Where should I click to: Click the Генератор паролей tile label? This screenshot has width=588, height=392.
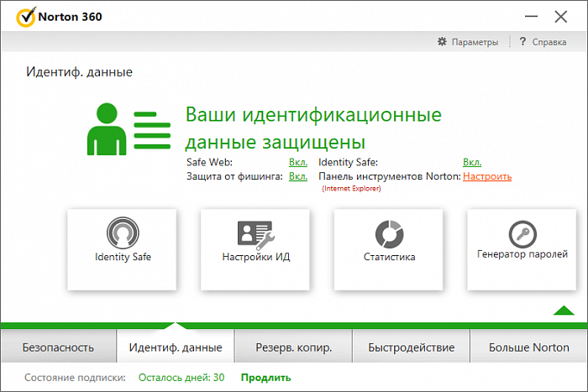522,254
